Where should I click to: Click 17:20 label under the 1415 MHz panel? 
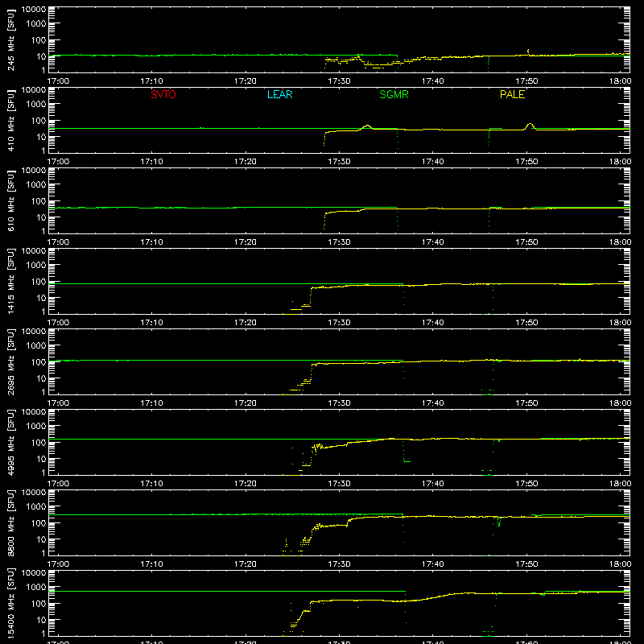coord(246,323)
